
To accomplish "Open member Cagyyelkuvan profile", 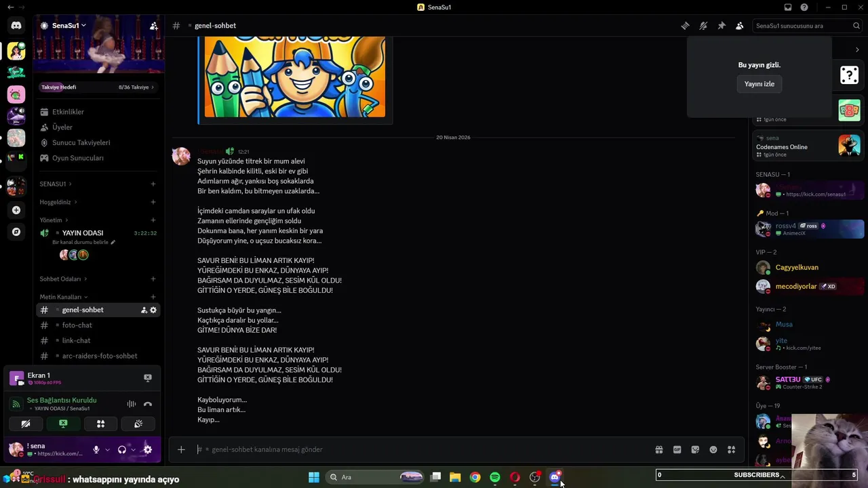I will tap(808, 268).
